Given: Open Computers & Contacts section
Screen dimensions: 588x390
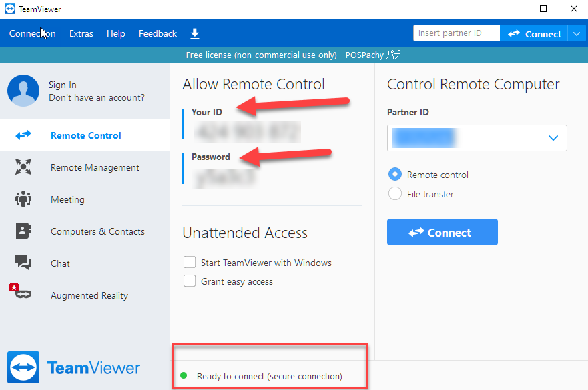Looking at the screenshot, I should (x=85, y=231).
